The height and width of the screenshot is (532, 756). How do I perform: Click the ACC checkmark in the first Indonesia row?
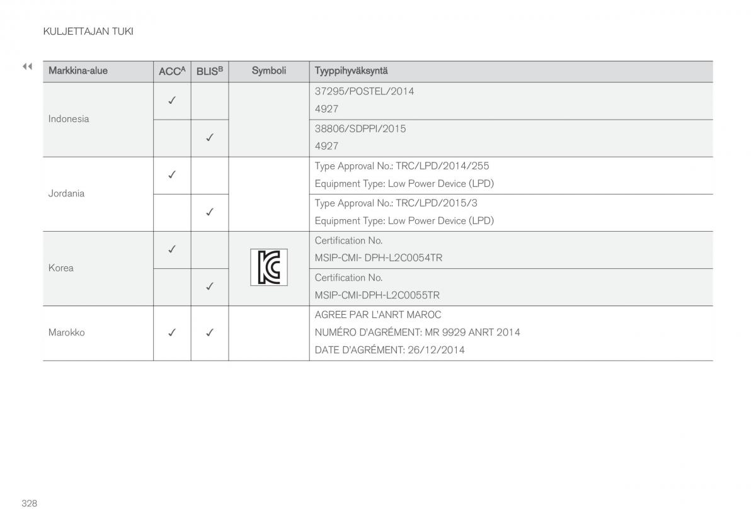[x=171, y=100]
